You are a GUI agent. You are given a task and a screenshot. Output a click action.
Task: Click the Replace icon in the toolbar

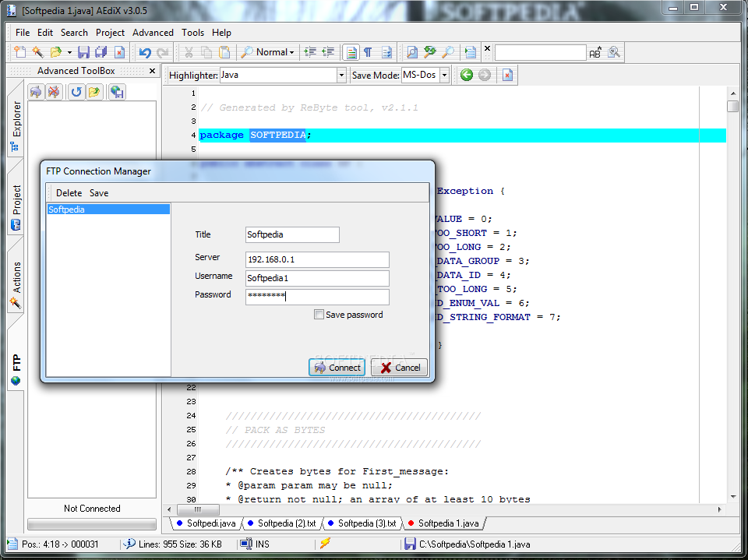point(430,52)
